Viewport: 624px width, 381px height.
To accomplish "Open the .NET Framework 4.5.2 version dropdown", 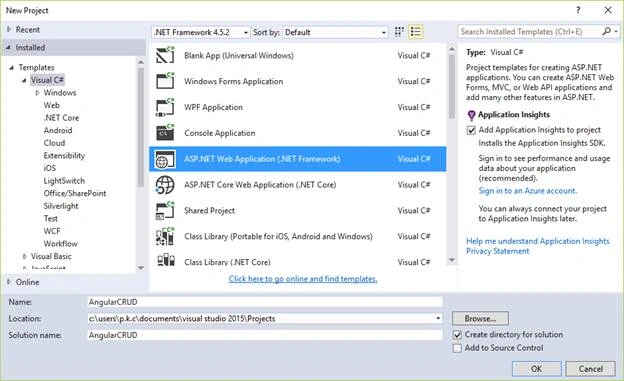I will coord(201,32).
